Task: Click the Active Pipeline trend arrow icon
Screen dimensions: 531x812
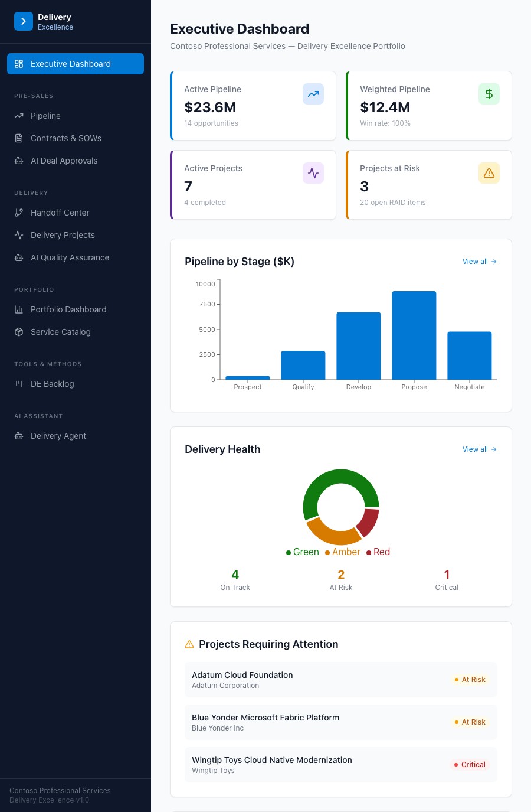Action: click(313, 94)
